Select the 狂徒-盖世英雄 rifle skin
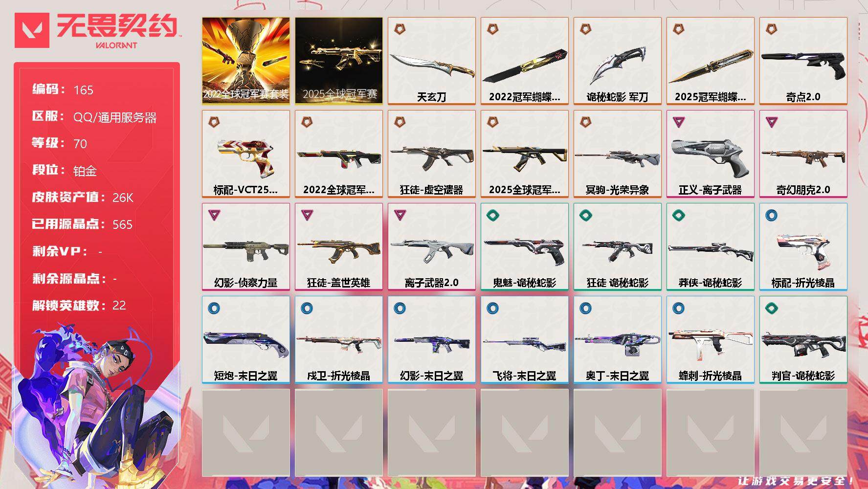The width and height of the screenshot is (868, 489). pos(338,247)
